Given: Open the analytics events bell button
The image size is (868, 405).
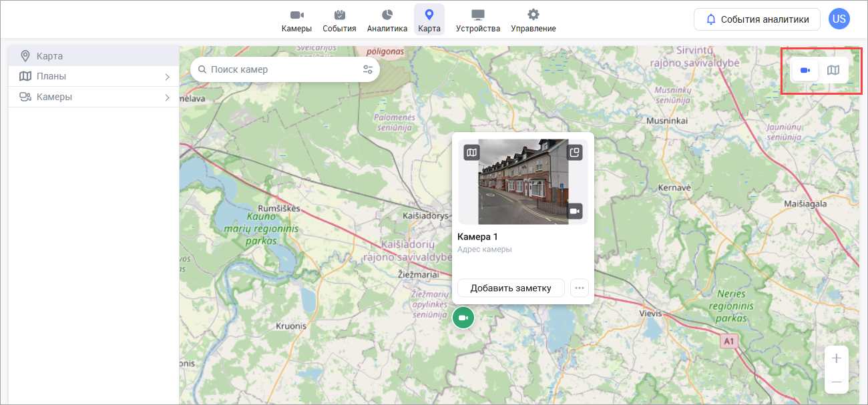Looking at the screenshot, I should tap(756, 19).
